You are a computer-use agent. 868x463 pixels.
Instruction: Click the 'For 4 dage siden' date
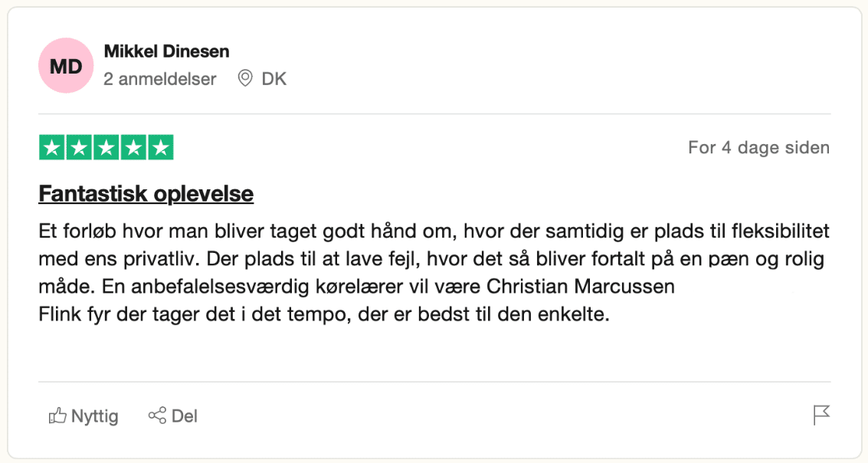pyautogui.click(x=758, y=147)
